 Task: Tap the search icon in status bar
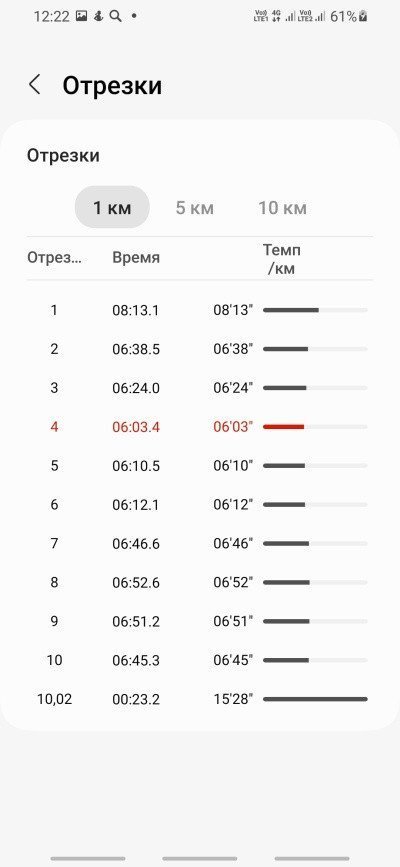(x=116, y=16)
